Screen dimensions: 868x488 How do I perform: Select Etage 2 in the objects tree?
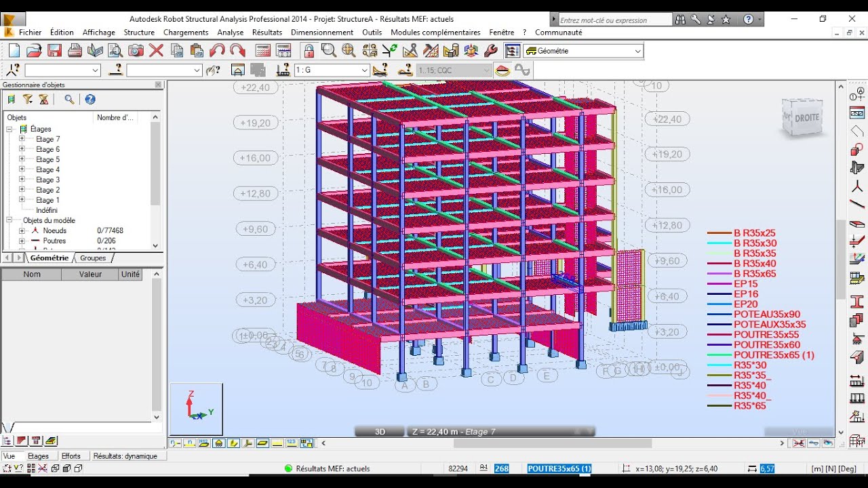tap(47, 190)
